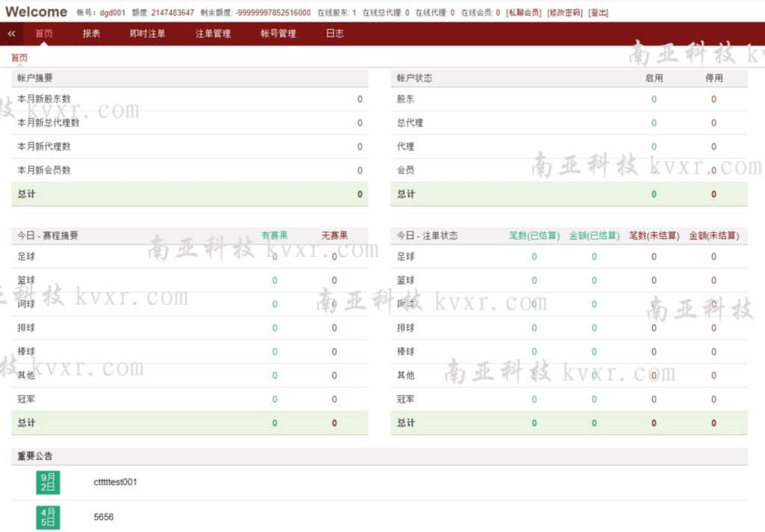The width and height of the screenshot is (765, 532).
Task: Click the 总计 row in 帐户摘要
Action: click(189, 194)
